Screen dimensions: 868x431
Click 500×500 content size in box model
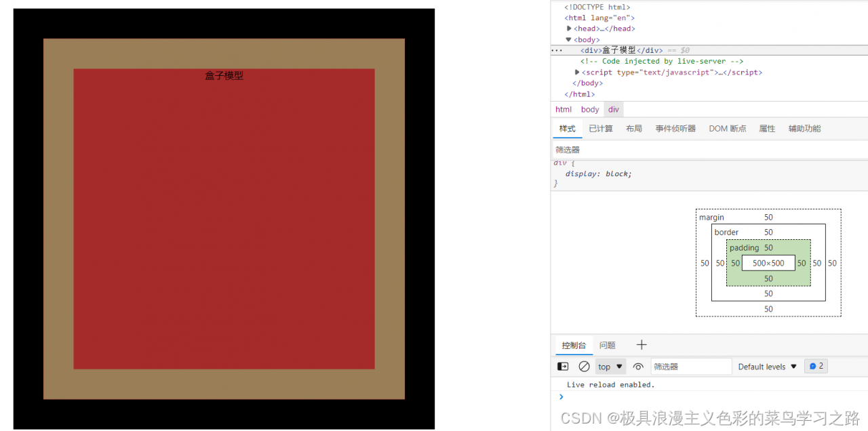tap(768, 263)
